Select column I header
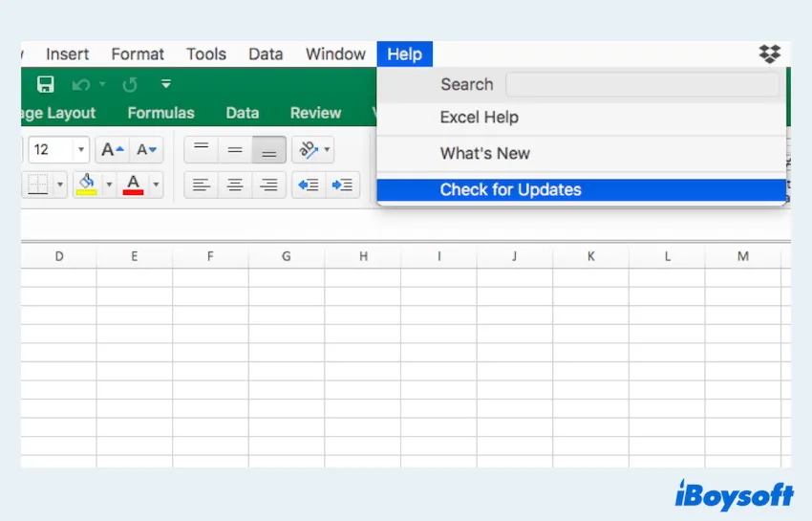The height and width of the screenshot is (521, 812). tap(439, 256)
